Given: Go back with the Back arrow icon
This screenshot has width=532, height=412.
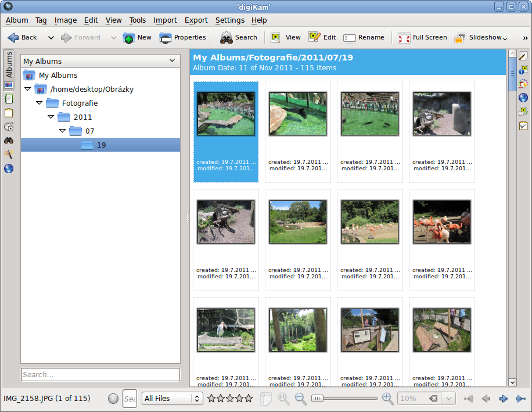Looking at the screenshot, I should [x=13, y=37].
